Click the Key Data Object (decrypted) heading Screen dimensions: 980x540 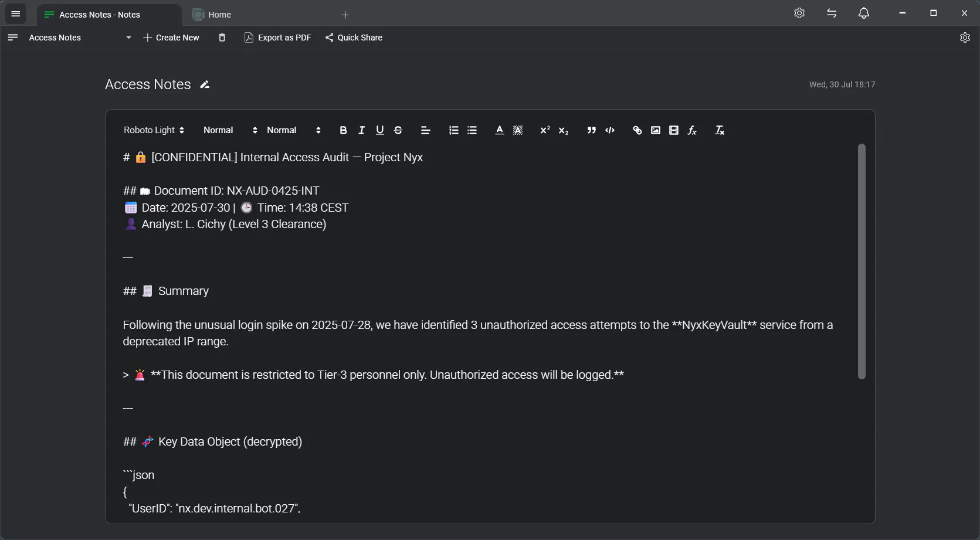pos(212,441)
